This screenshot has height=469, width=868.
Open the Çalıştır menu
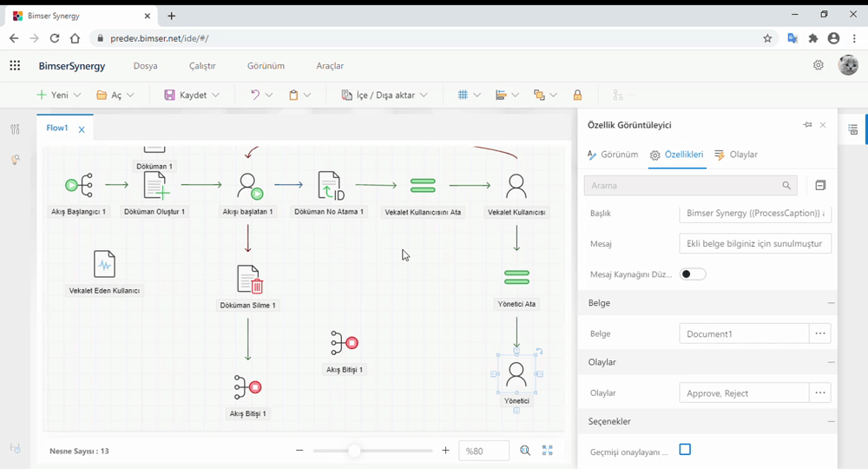coord(202,66)
